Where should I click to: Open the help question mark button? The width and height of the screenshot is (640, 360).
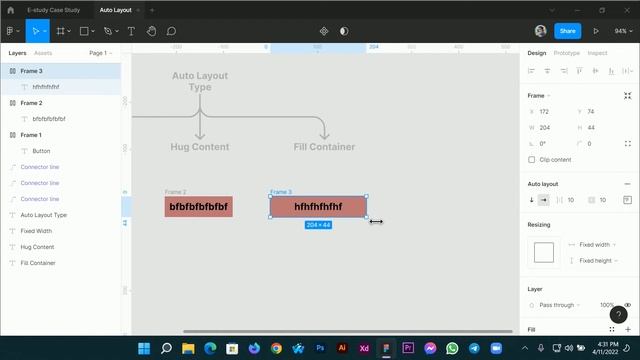[x=618, y=314]
